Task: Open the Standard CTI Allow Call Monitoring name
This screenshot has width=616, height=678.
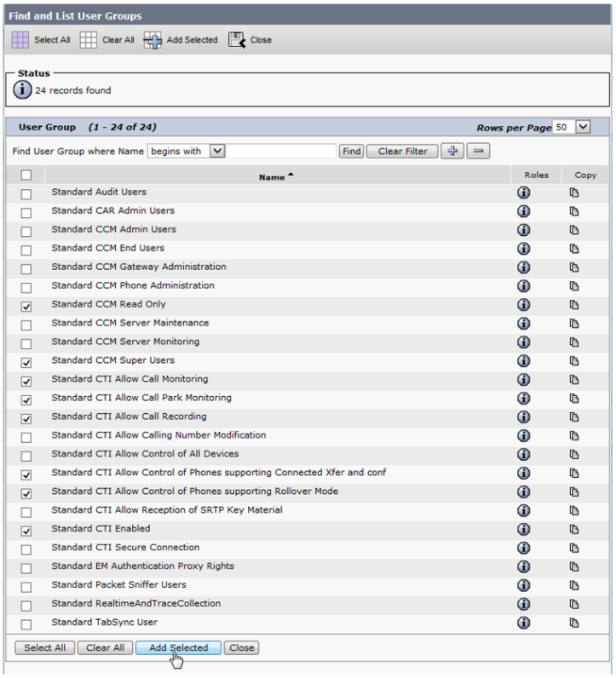Action: coord(130,379)
